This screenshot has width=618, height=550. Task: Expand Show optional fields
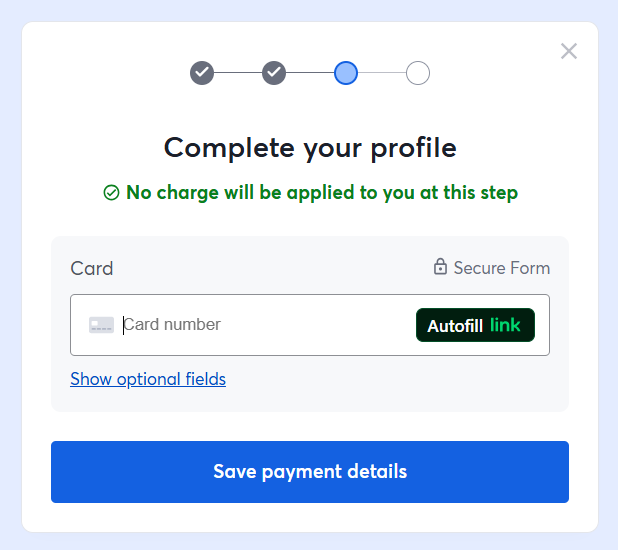point(148,379)
